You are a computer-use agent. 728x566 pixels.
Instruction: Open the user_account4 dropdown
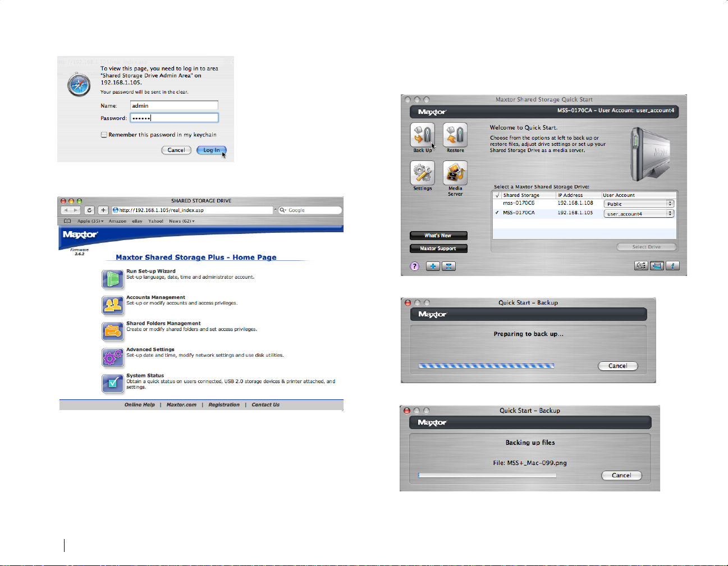639,214
